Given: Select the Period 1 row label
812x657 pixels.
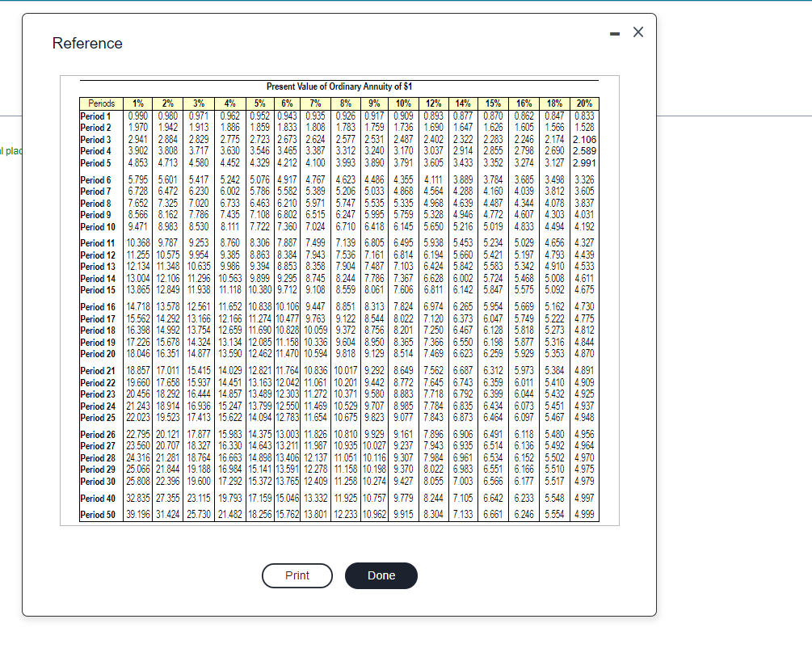Looking at the screenshot, I should (x=97, y=114).
